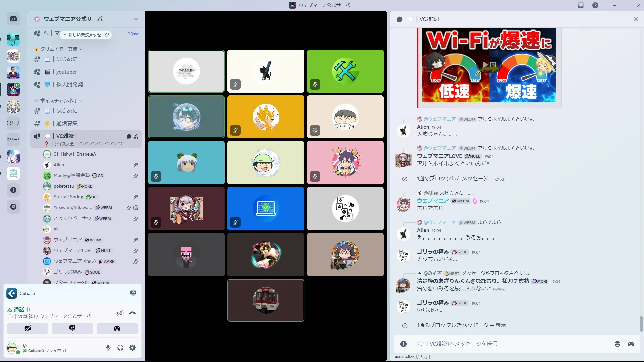The width and height of the screenshot is (644, 362).
Task: Stream Cubase with screen share icon
Action: coord(133,293)
